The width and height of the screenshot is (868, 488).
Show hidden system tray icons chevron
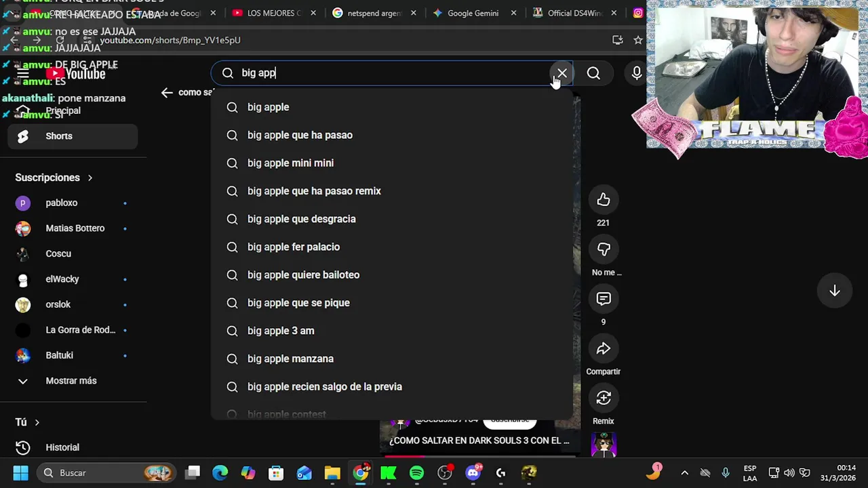(x=684, y=473)
